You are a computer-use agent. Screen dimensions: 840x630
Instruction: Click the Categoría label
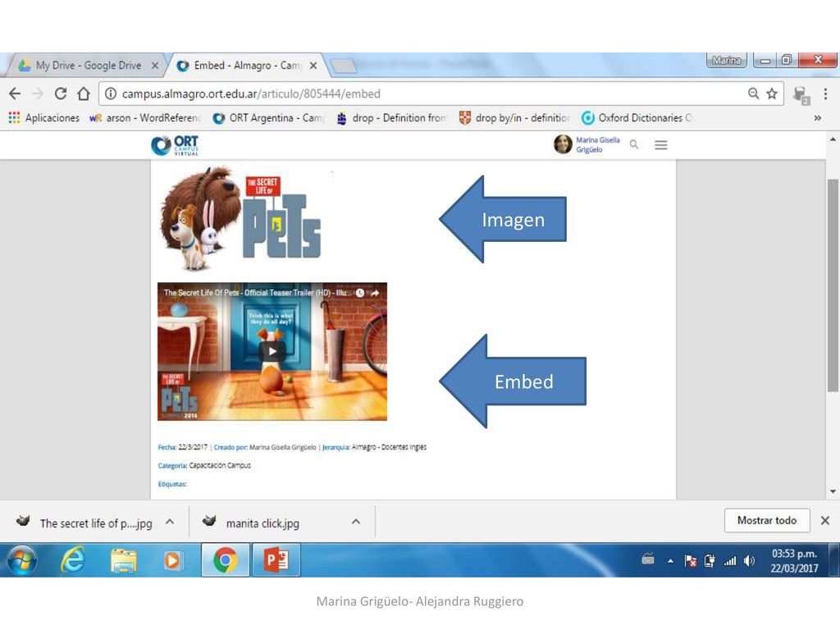(172, 466)
